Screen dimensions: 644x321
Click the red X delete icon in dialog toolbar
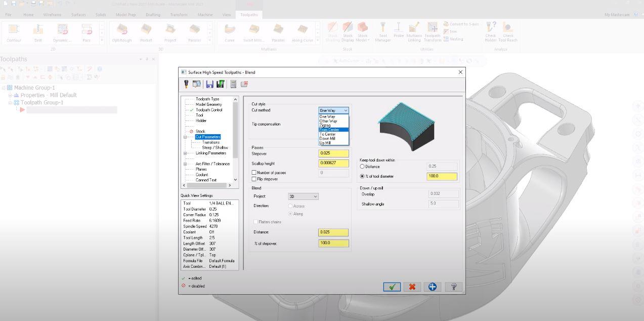(244, 84)
